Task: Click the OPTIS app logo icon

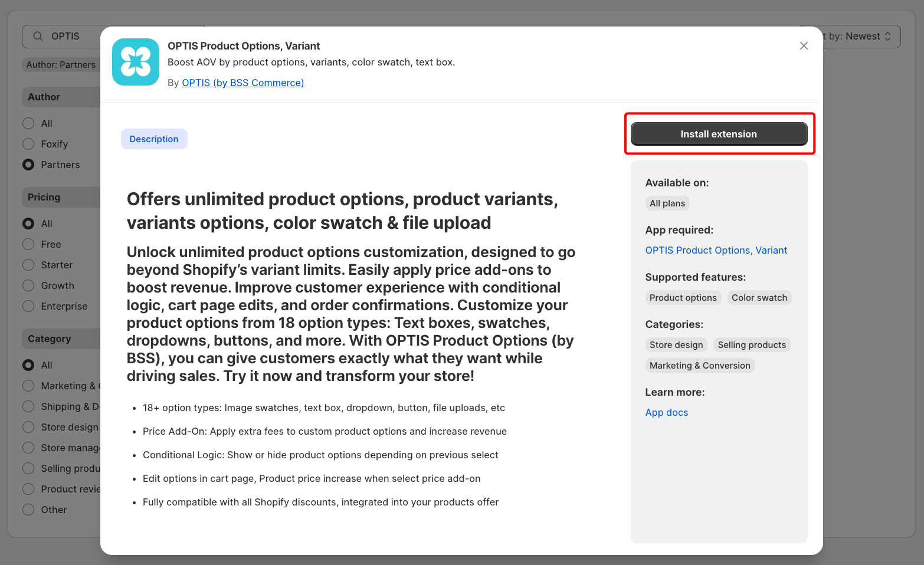Action: (136, 62)
